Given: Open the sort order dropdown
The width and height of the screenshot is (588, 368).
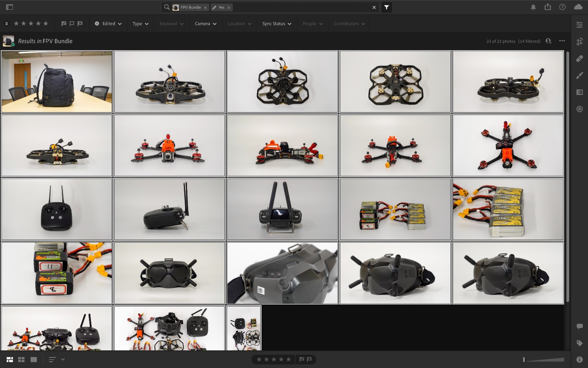Looking at the screenshot, I should pyautogui.click(x=56, y=359).
